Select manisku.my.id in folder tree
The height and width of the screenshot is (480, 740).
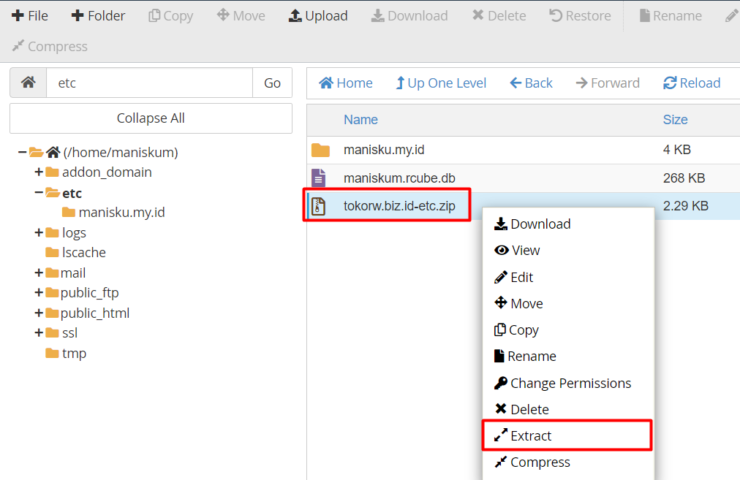point(122,212)
